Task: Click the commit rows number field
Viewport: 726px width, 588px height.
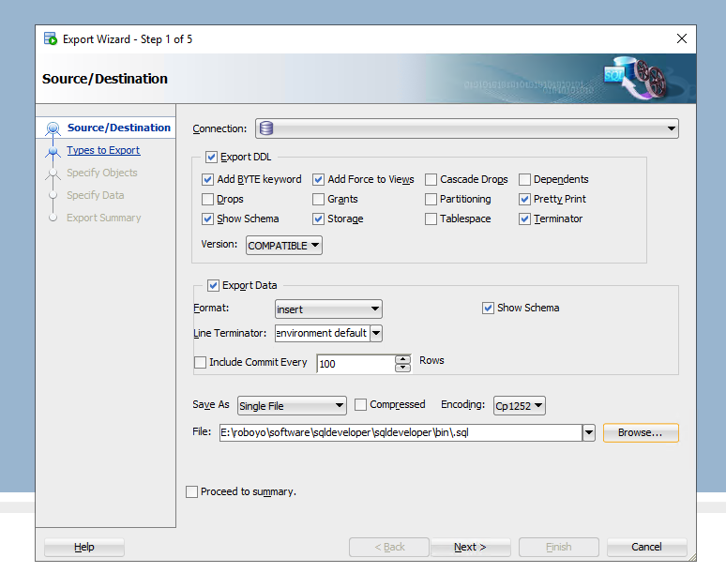Action: pos(356,364)
